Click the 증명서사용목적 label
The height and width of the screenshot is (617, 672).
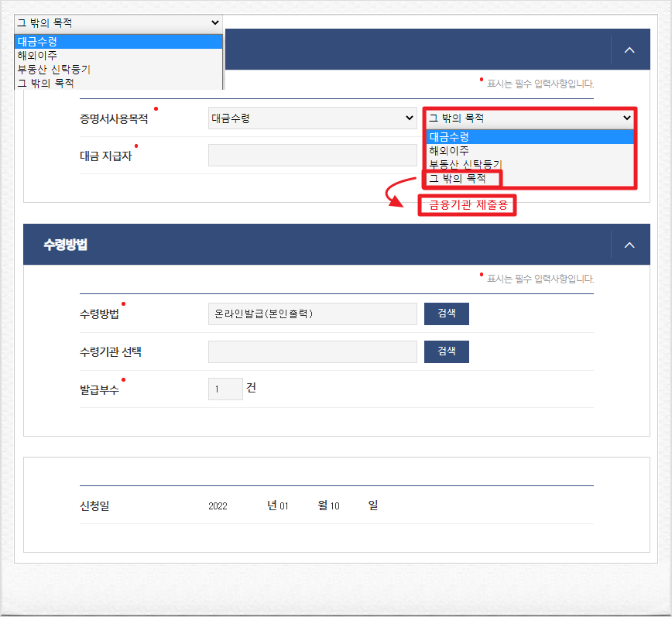click(114, 118)
